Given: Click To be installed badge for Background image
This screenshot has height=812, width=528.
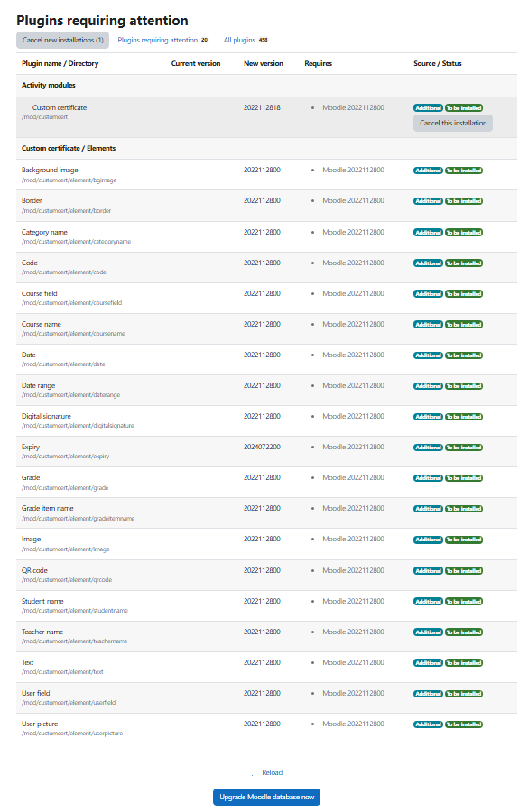Looking at the screenshot, I should [x=464, y=171].
